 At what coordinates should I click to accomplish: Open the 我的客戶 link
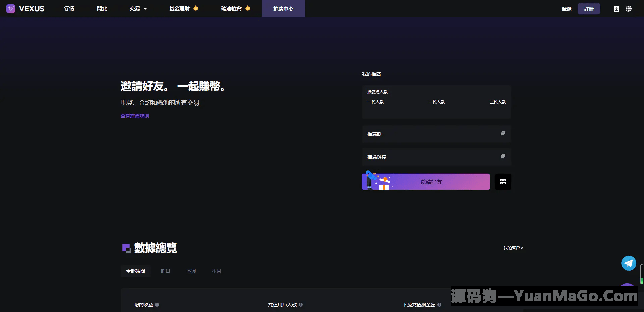click(x=513, y=248)
